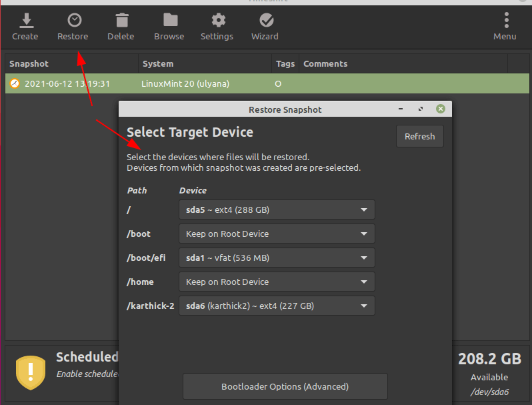
Task: Sort by the System column header
Action: [x=205, y=63]
